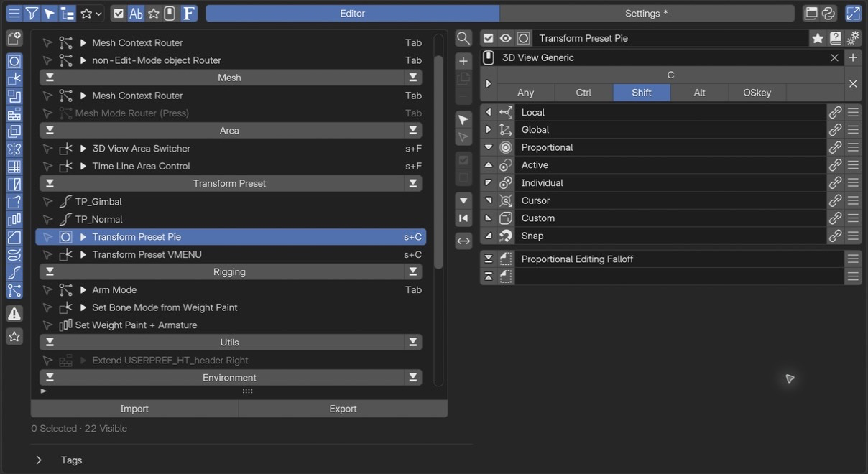Click the plus add item icon below search
This screenshot has height=474, width=868.
pyautogui.click(x=463, y=61)
